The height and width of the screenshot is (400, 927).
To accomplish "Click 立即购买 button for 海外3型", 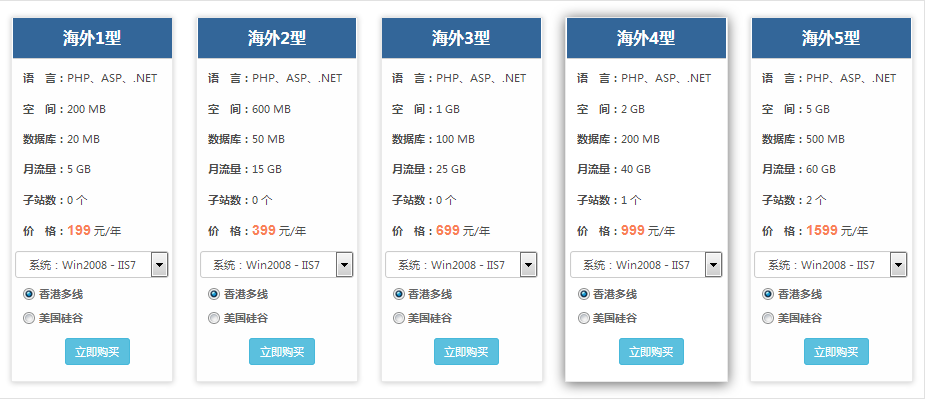I will point(466,352).
